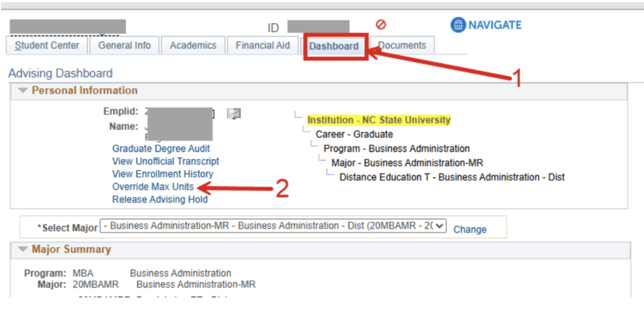The image size is (644, 318).
Task: Open the Graduate Degree Audit link
Action: (161, 148)
